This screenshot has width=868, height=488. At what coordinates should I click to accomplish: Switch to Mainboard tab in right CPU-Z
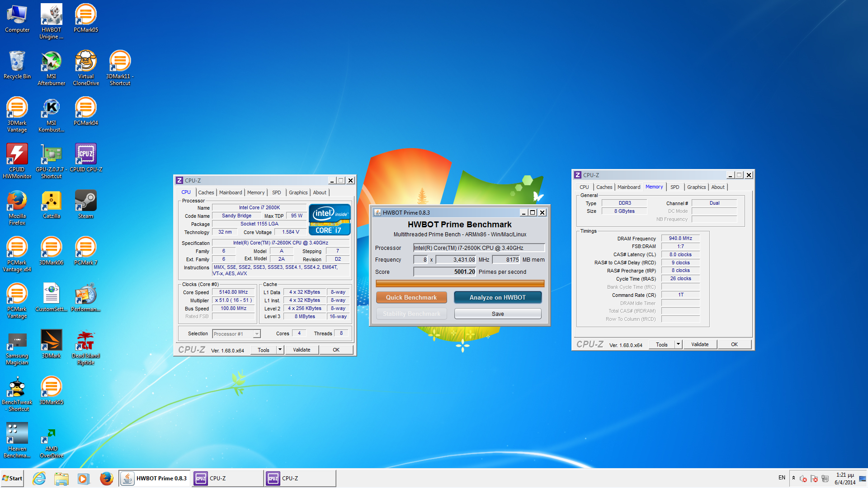pyautogui.click(x=629, y=187)
